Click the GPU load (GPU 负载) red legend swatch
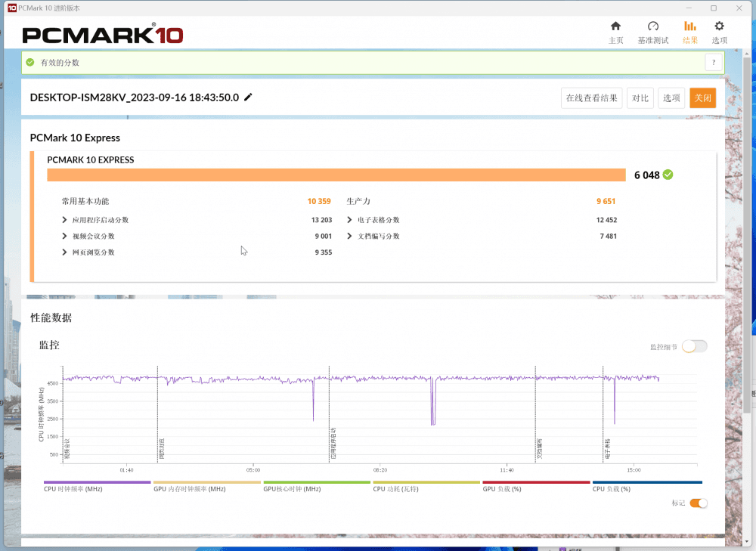Image resolution: width=756 pixels, height=551 pixels. coord(536,482)
